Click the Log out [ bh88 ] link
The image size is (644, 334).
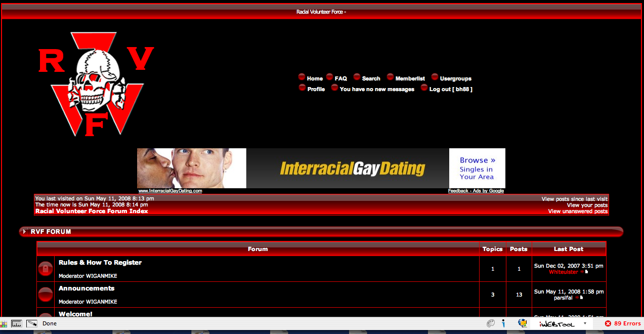[450, 89]
